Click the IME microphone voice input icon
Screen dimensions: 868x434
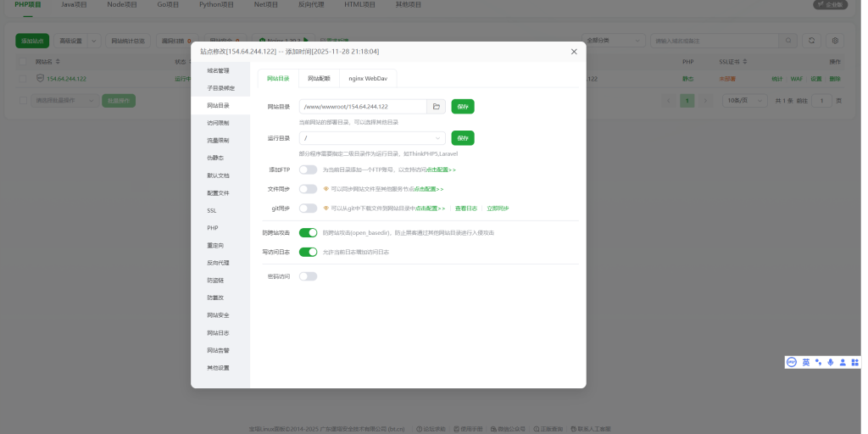pos(831,362)
